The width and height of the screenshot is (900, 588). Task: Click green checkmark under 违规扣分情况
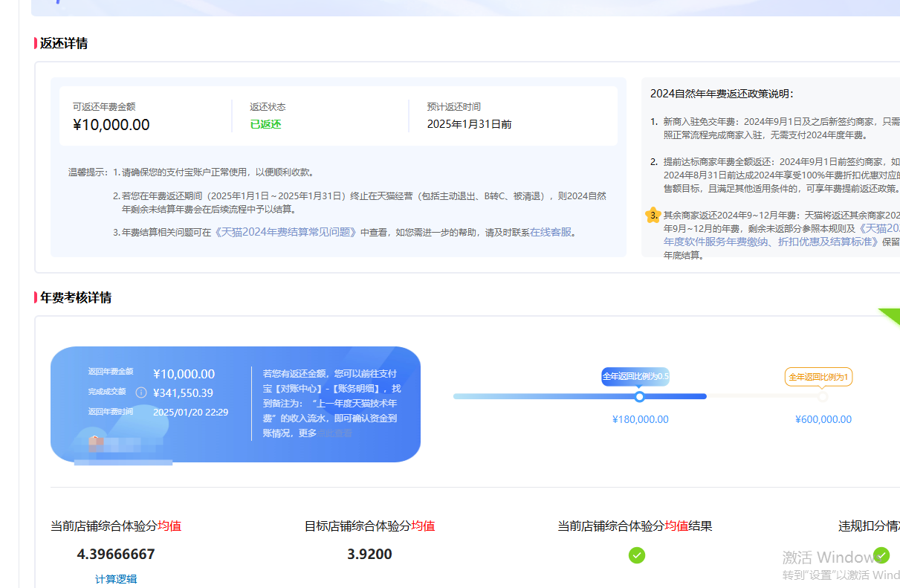(x=881, y=555)
